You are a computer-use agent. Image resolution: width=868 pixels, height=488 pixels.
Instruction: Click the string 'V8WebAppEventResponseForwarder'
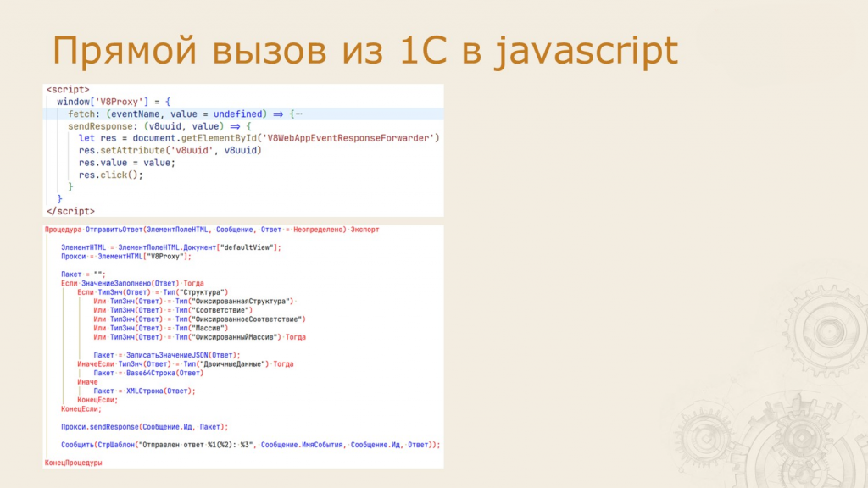point(348,138)
